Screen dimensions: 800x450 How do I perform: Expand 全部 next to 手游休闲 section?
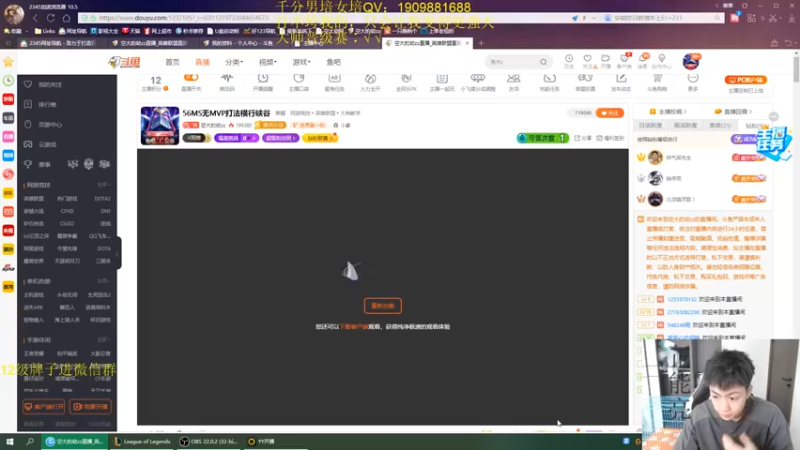click(104, 340)
